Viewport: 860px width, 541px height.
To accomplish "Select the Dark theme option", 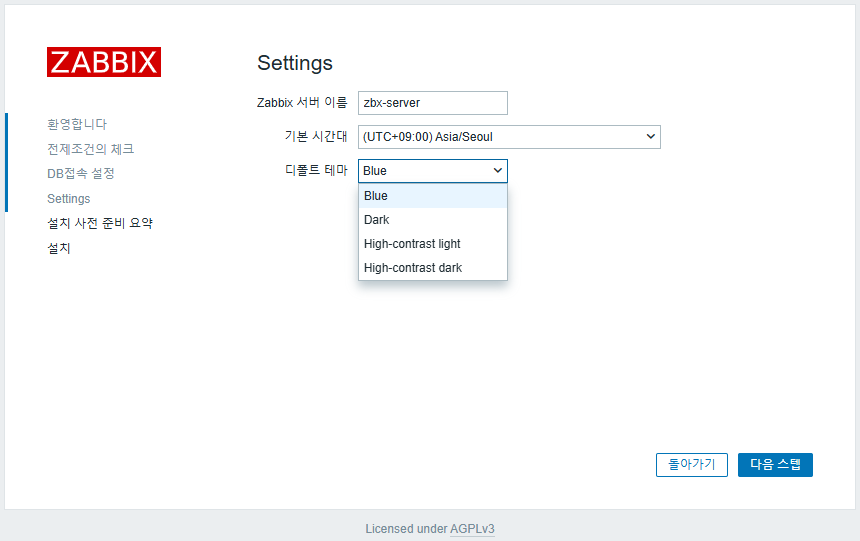I will [433, 220].
